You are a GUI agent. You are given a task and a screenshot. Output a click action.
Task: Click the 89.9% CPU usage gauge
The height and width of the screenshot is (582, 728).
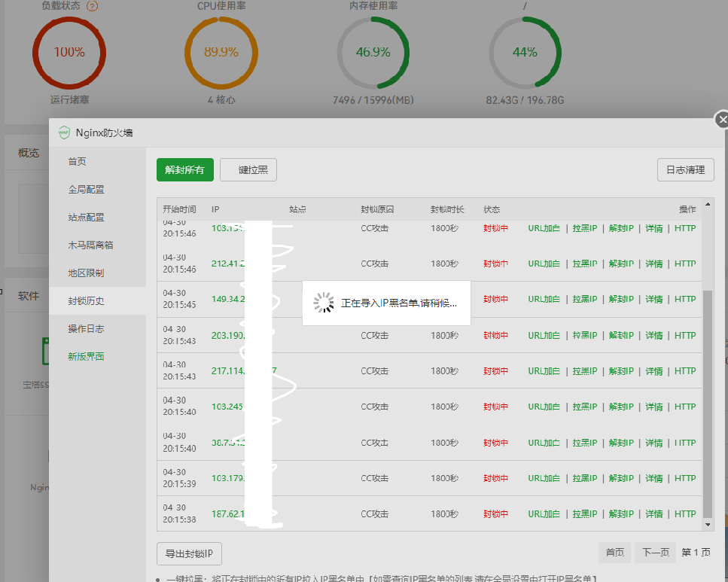[x=221, y=53]
